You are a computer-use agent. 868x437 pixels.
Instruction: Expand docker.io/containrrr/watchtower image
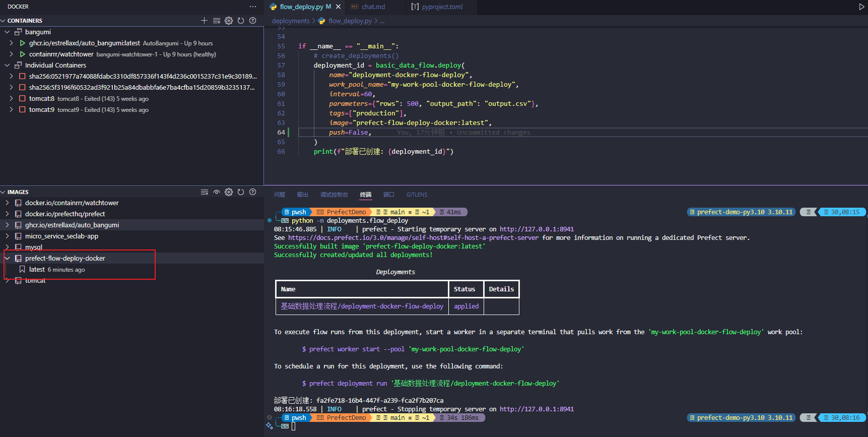click(7, 203)
